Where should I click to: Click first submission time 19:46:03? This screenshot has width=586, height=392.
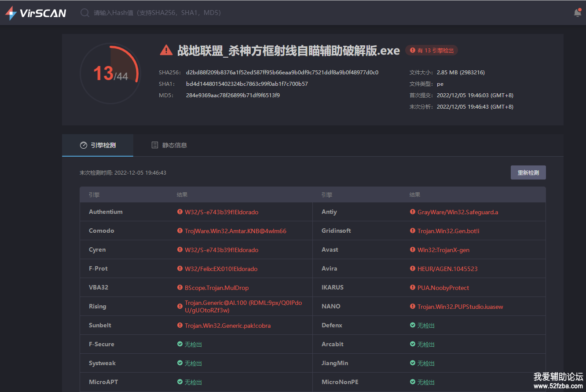click(x=475, y=95)
